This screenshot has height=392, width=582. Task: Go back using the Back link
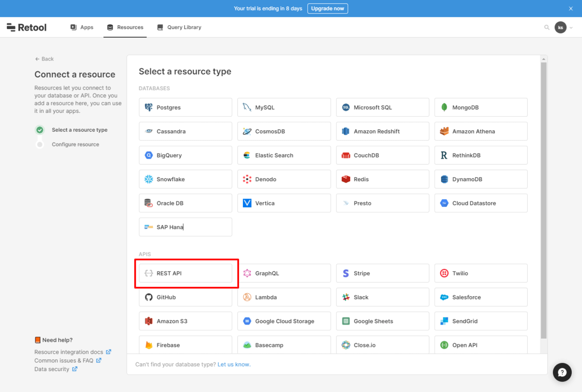[44, 59]
